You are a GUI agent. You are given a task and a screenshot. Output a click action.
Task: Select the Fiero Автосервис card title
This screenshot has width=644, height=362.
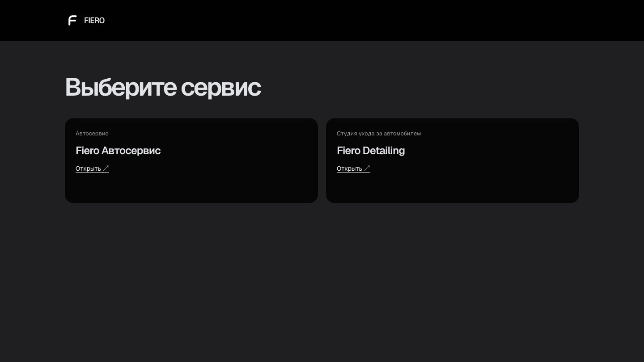click(118, 151)
